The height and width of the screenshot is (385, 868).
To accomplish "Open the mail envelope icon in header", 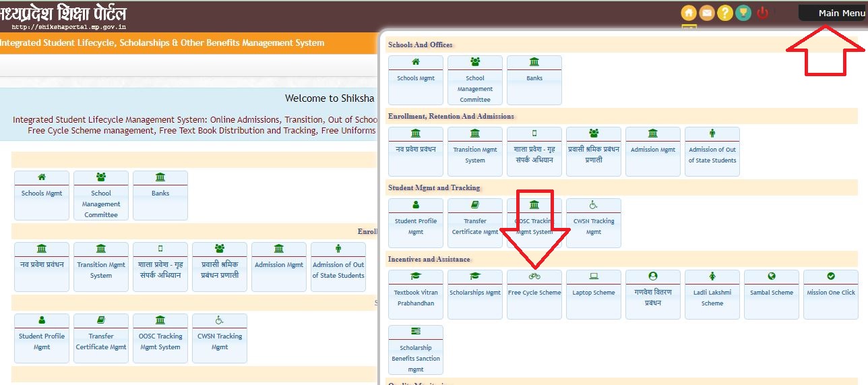I will coord(707,13).
